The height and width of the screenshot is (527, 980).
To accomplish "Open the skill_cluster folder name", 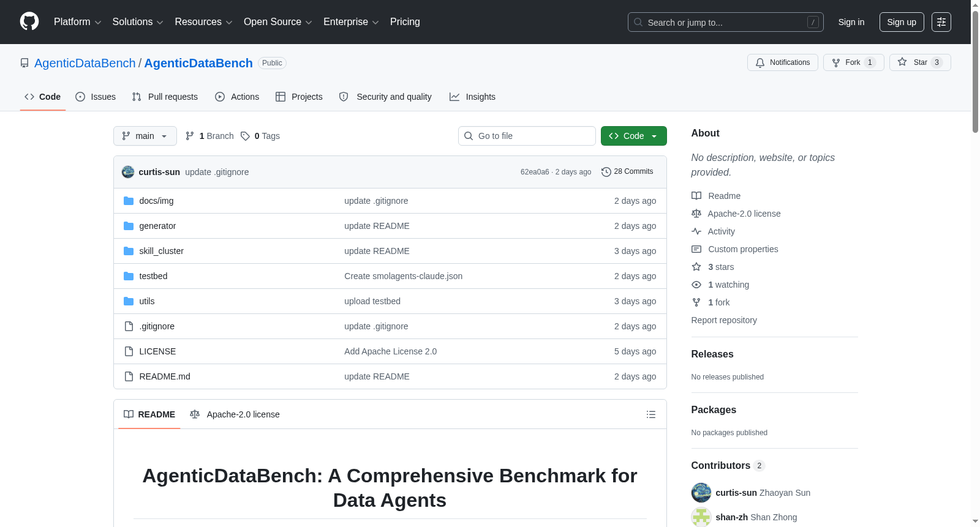I will (x=161, y=251).
